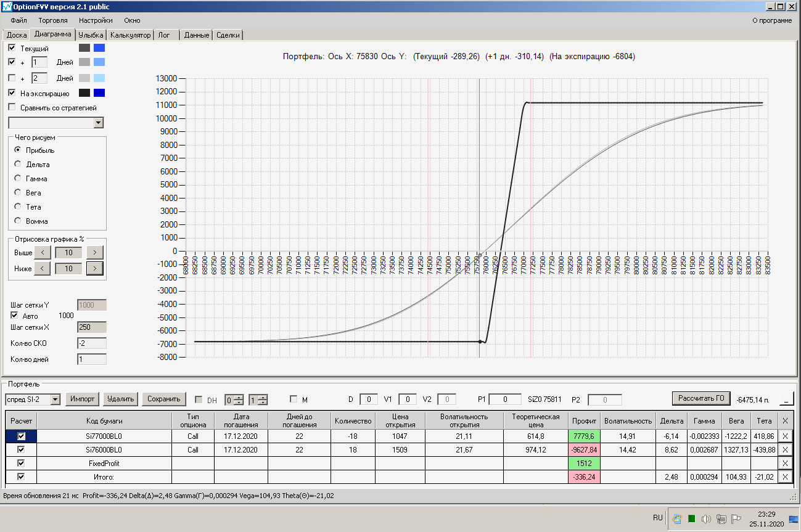Viewport: 801px width, 532px height.
Task: Click the OptionFVV app icon in title bar
Action: coord(7,7)
